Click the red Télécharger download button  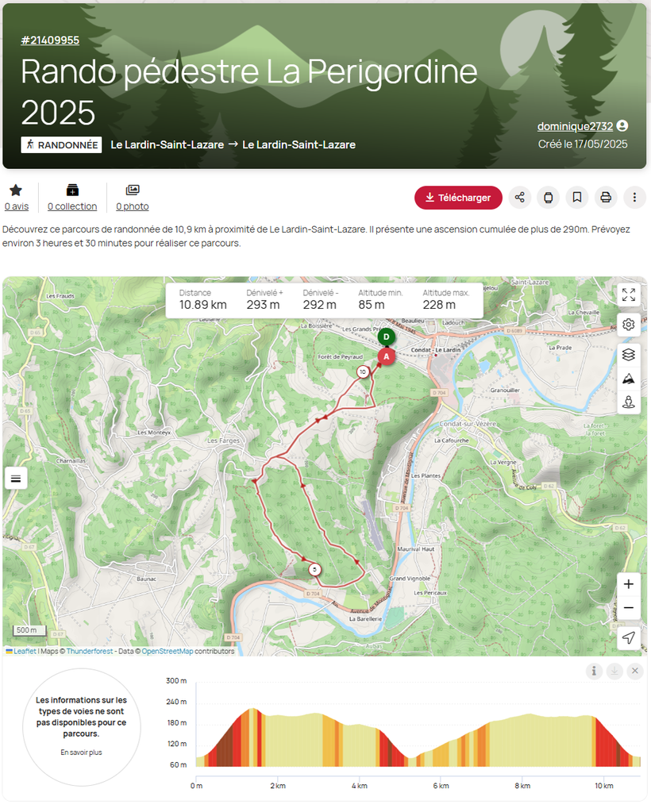click(x=458, y=198)
